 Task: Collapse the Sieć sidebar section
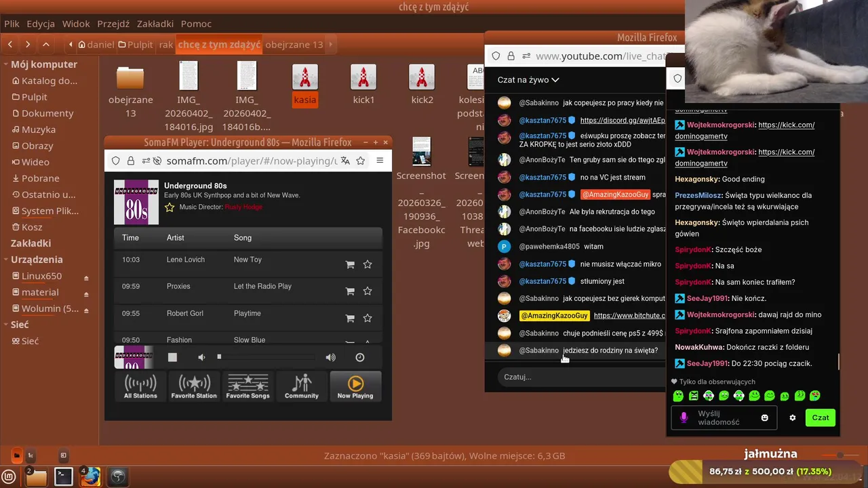[x=5, y=325]
